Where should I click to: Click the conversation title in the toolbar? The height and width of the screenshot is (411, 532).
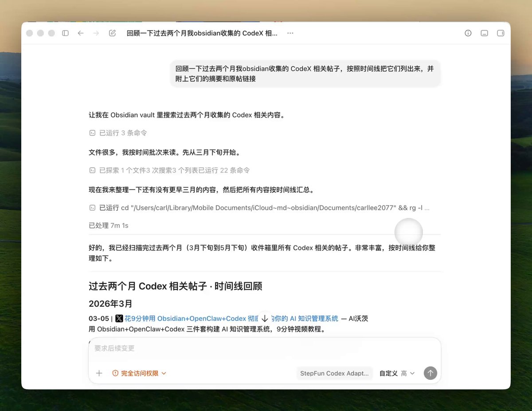(202, 33)
